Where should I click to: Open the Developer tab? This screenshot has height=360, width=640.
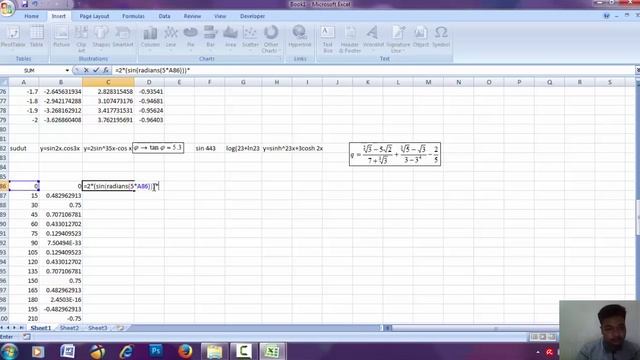(252, 16)
